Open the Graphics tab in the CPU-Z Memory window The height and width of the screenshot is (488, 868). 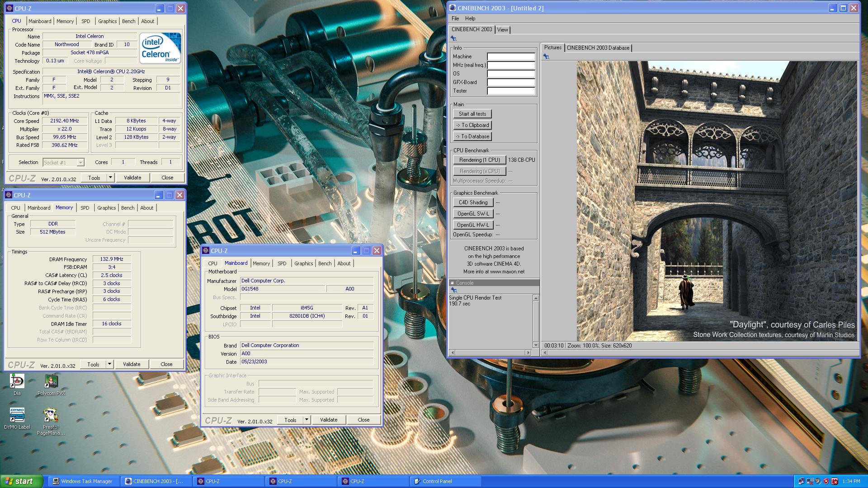[107, 208]
